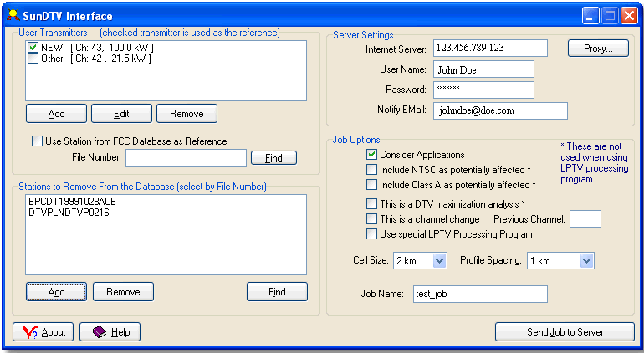Click the About button with red icon
The width and height of the screenshot is (644, 354).
pos(43,332)
